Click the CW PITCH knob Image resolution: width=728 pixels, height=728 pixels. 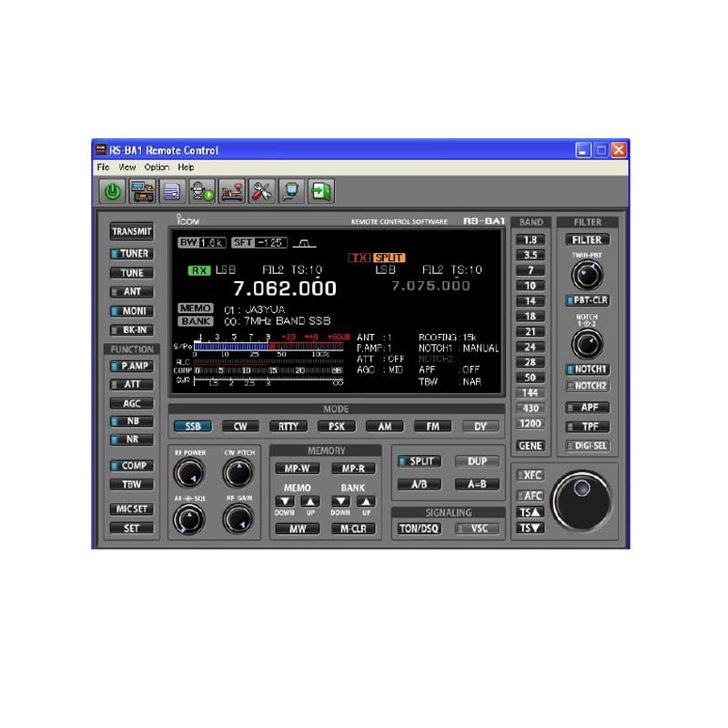click(238, 473)
